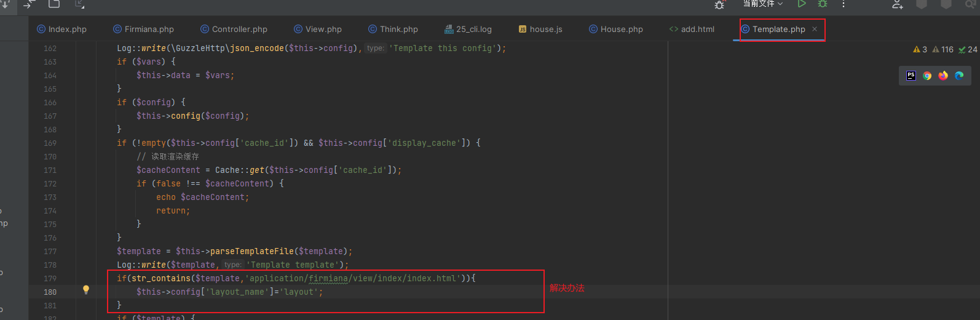Click the log file icon on 25_cli.log tab
The height and width of the screenshot is (320, 980).
click(449, 29)
